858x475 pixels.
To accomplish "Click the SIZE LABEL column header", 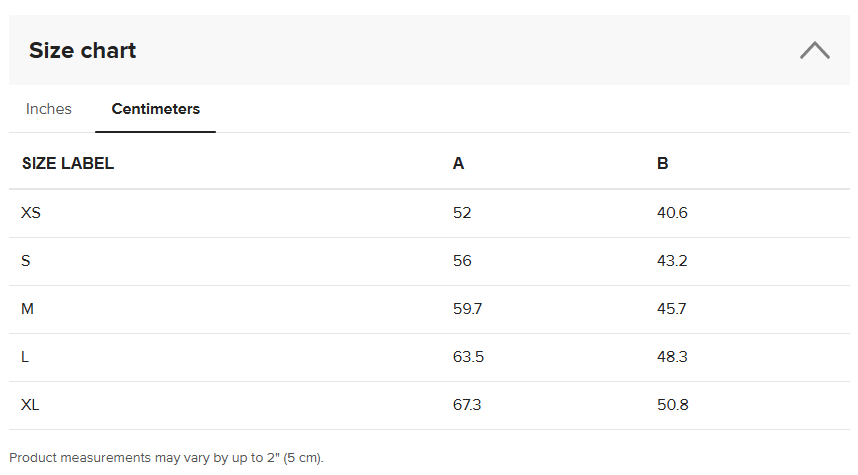I will [68, 164].
